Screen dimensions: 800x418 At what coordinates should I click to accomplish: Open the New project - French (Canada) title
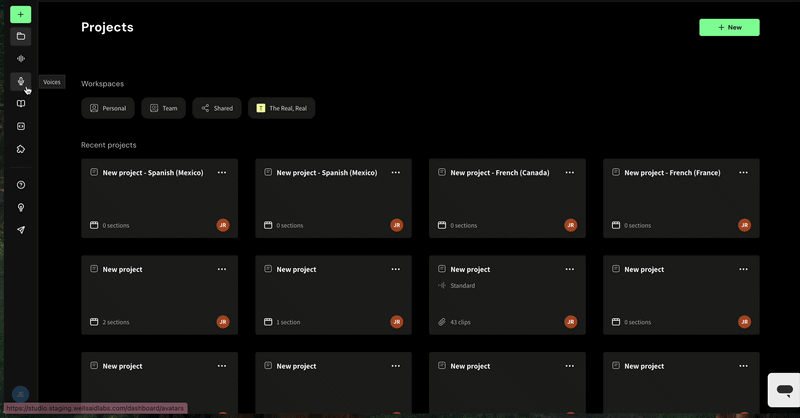pos(499,173)
